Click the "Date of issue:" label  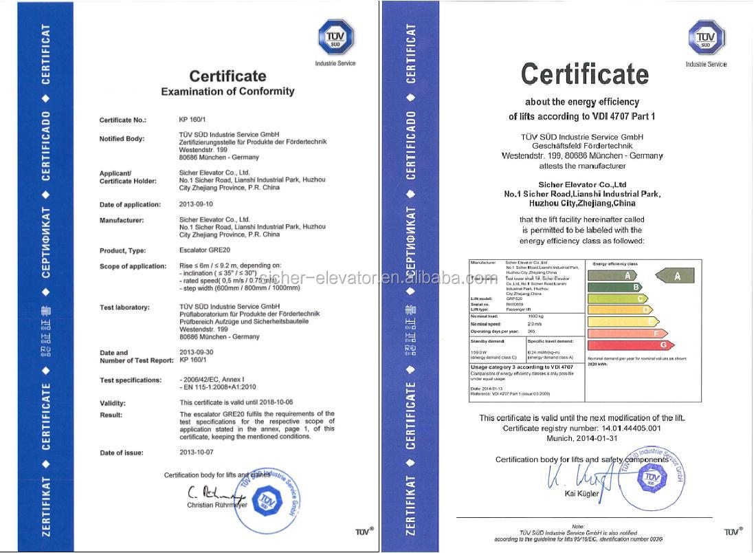[122, 453]
